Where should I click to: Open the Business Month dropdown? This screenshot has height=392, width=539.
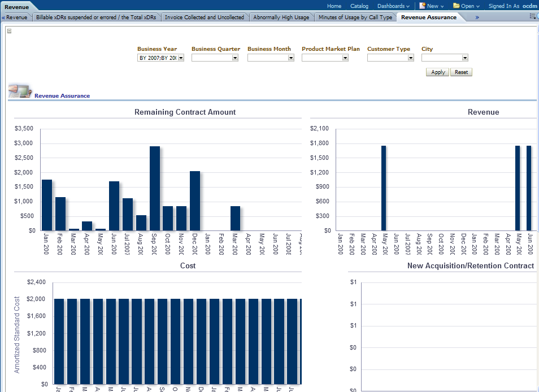pos(289,58)
